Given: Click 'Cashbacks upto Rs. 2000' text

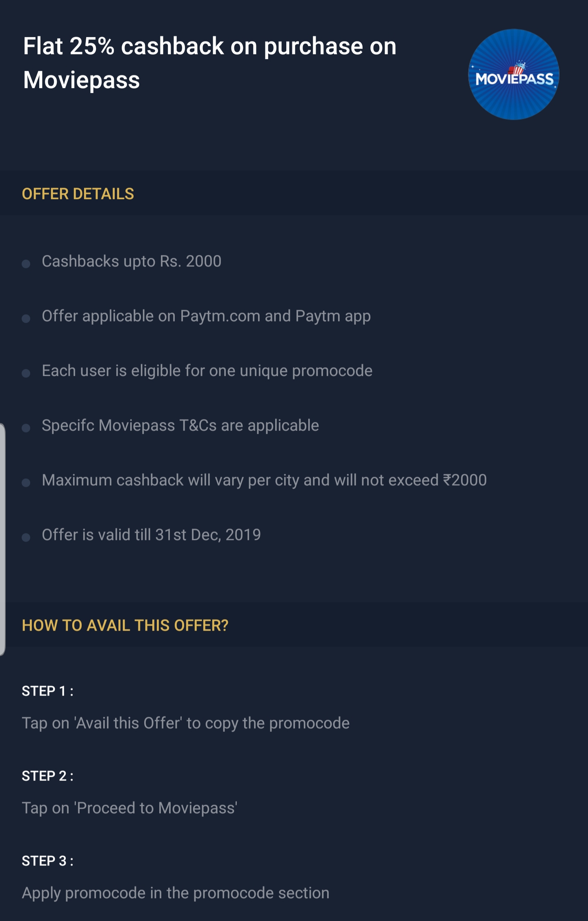Looking at the screenshot, I should point(131,261).
